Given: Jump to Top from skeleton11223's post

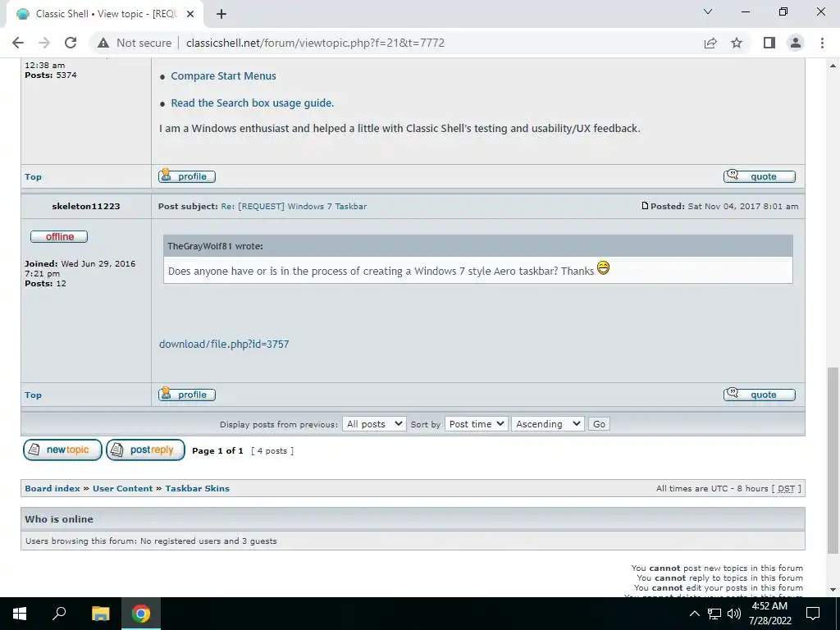Looking at the screenshot, I should pos(33,395).
